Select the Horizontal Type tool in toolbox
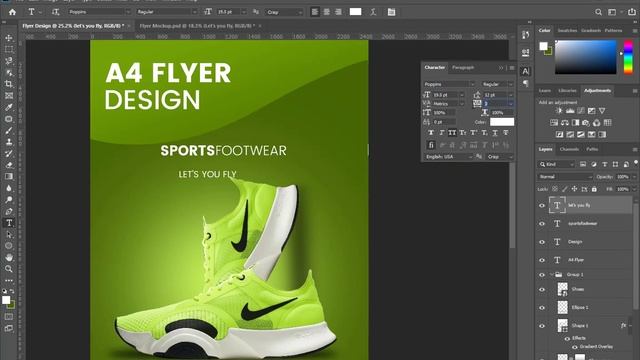Viewport: 640px width, 360px height. [x=9, y=223]
